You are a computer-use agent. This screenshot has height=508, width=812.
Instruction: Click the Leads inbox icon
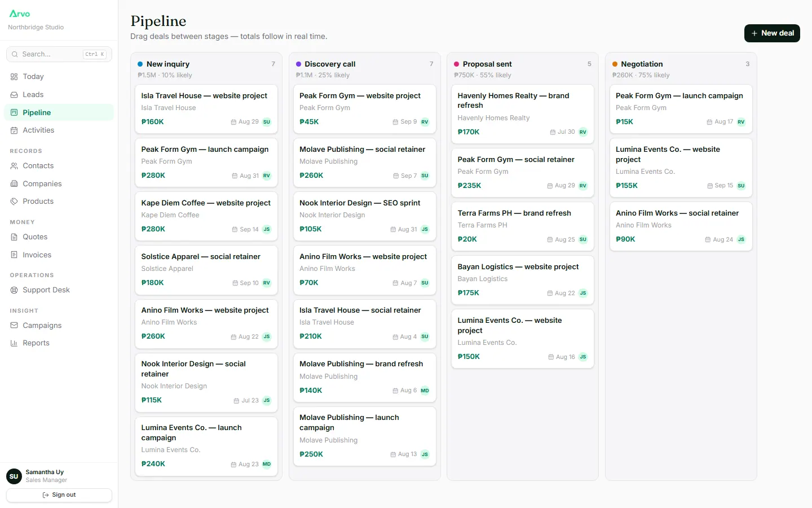14,95
